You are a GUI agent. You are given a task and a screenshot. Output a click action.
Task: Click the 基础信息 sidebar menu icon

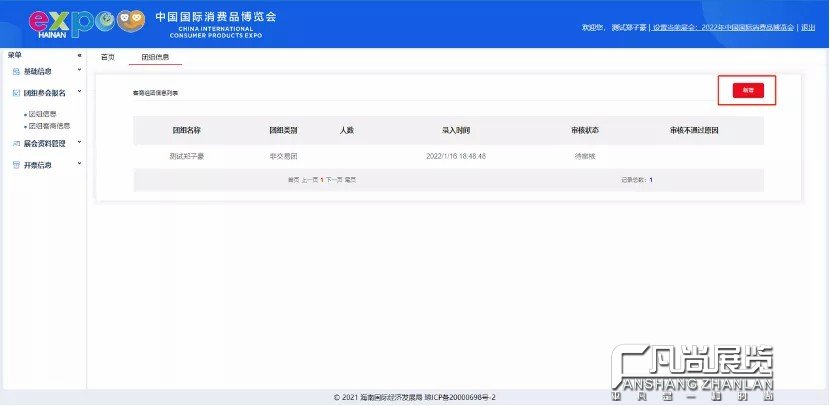15,72
